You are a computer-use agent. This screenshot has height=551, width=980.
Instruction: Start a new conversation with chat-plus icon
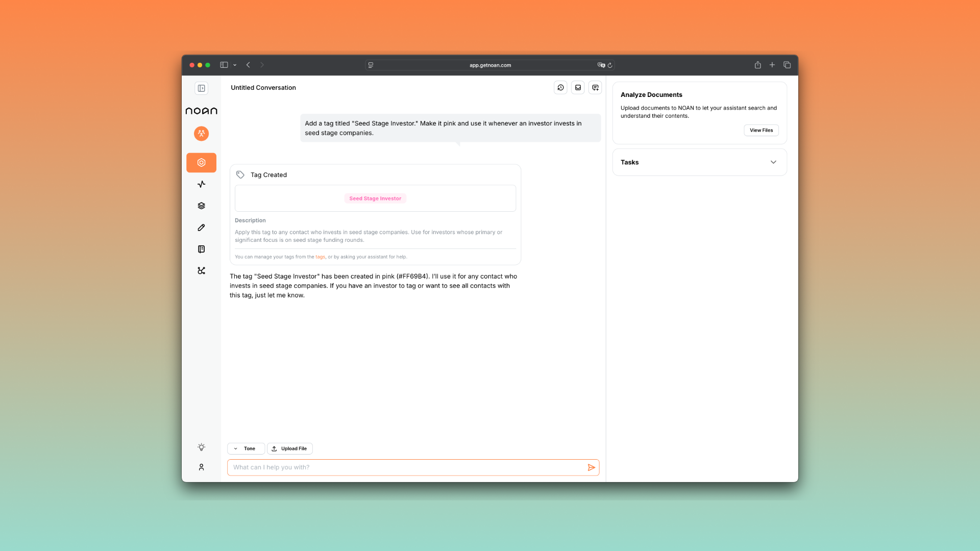tap(595, 88)
